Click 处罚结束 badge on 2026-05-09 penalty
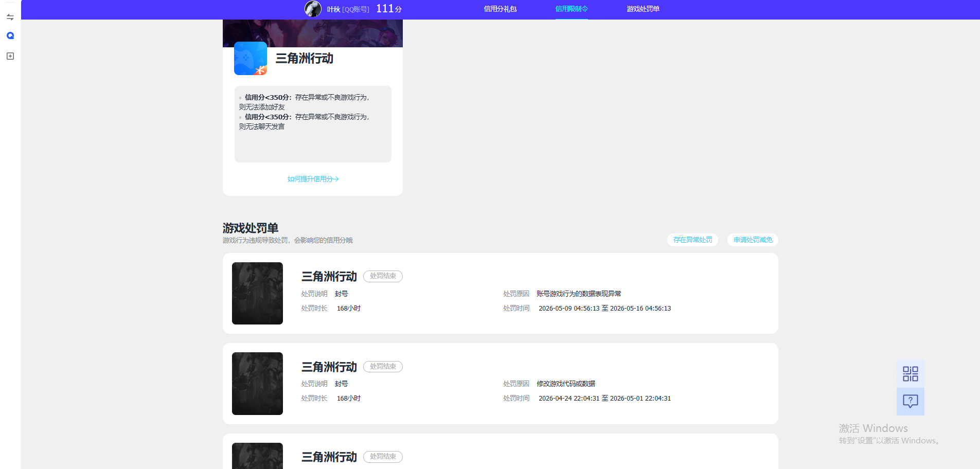The image size is (980, 469). (x=383, y=276)
